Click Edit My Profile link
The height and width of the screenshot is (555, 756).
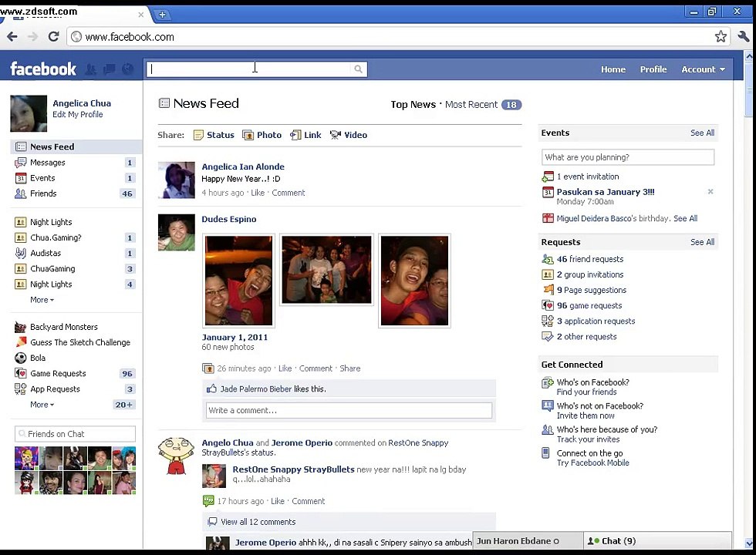(x=78, y=114)
